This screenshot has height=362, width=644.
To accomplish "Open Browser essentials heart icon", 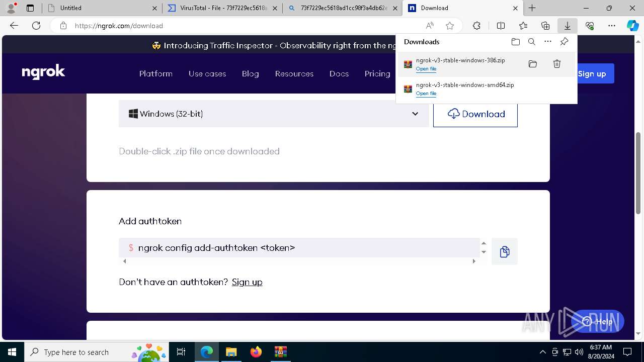I will [590, 26].
